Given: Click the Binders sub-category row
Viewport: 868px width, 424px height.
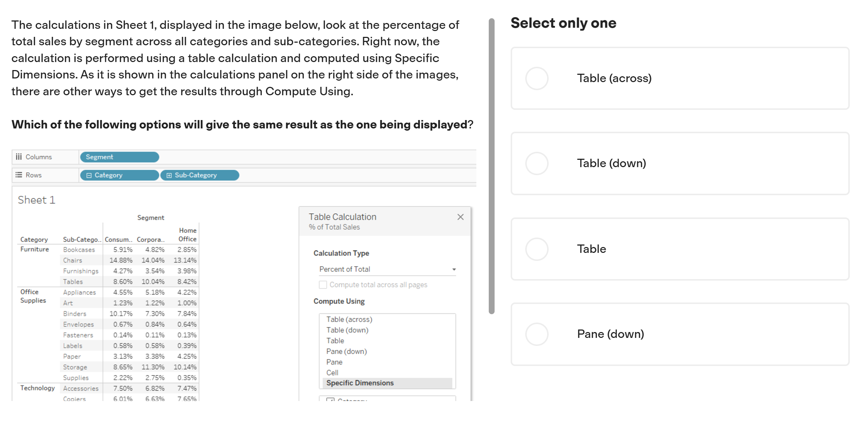Looking at the screenshot, I should [x=75, y=313].
